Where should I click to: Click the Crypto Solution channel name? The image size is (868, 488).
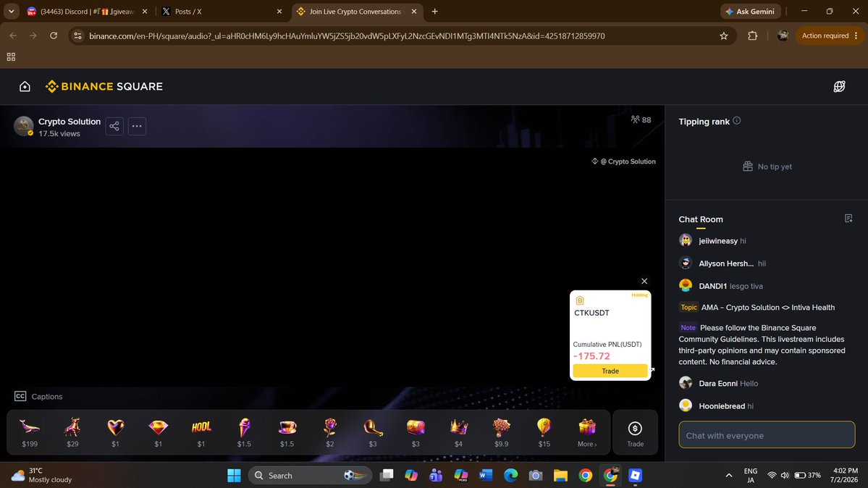(69, 122)
